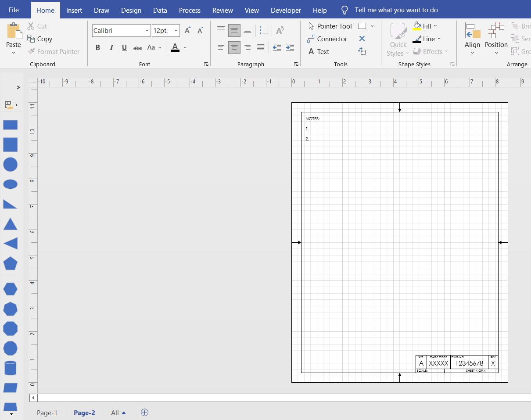
Task: Decrease paragraph indent
Action: pyautogui.click(x=276, y=47)
